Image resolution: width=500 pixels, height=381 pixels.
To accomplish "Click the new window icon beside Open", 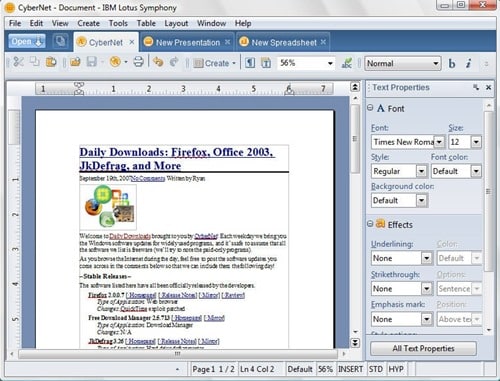I will [x=60, y=41].
